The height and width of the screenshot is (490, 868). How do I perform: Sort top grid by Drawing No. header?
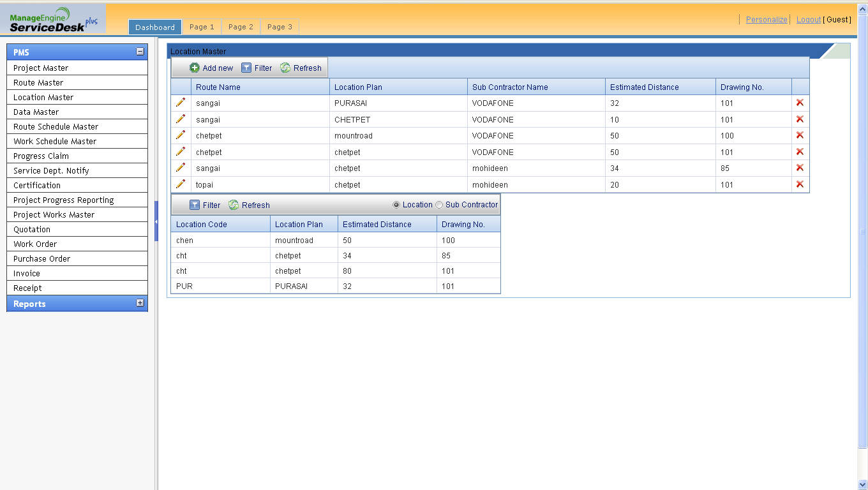point(754,87)
